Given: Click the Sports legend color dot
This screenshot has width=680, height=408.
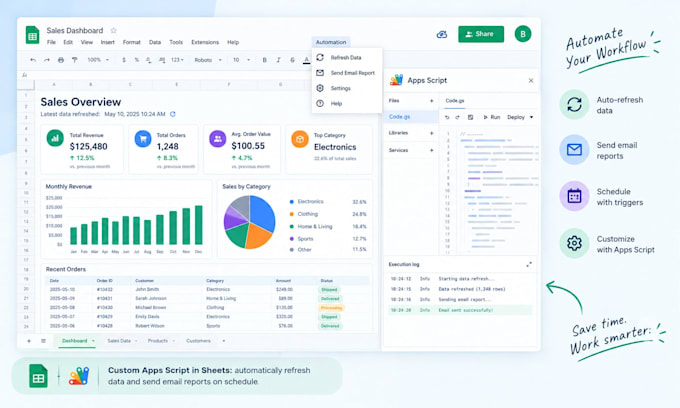Looking at the screenshot, I should (x=291, y=239).
